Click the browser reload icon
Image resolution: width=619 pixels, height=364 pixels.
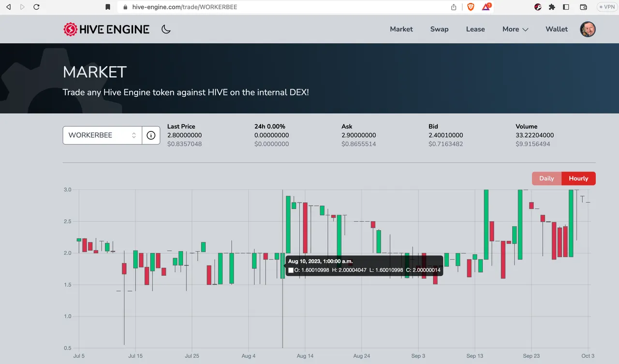click(37, 7)
